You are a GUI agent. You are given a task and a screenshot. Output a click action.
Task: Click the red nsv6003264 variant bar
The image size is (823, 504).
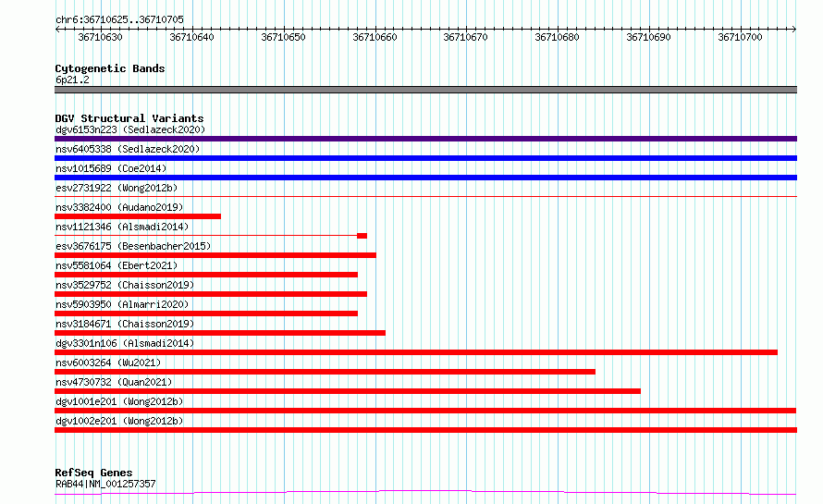[325, 372]
